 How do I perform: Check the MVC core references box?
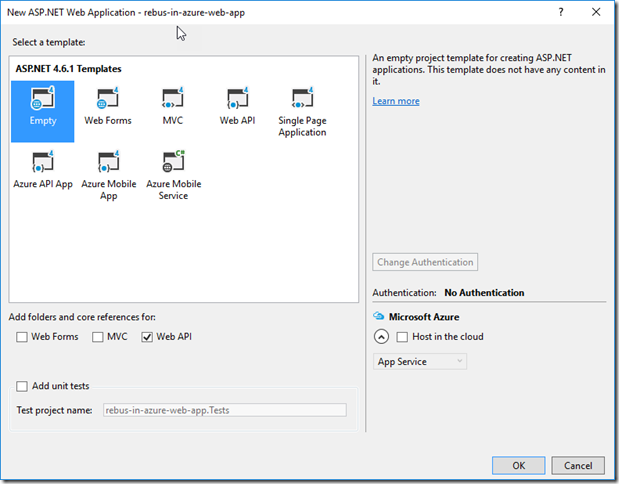(x=98, y=337)
